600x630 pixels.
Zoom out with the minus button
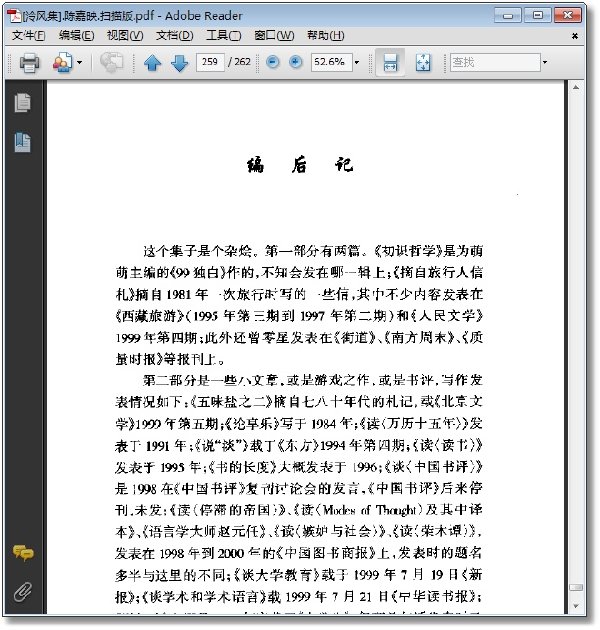click(273, 62)
